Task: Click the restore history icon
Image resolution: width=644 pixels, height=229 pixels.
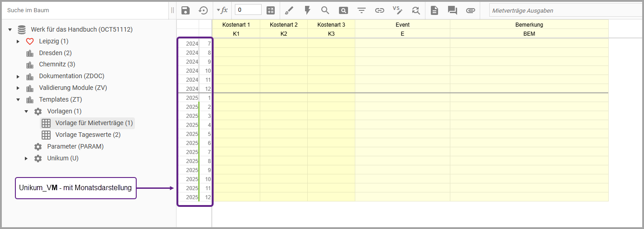Action: [203, 10]
